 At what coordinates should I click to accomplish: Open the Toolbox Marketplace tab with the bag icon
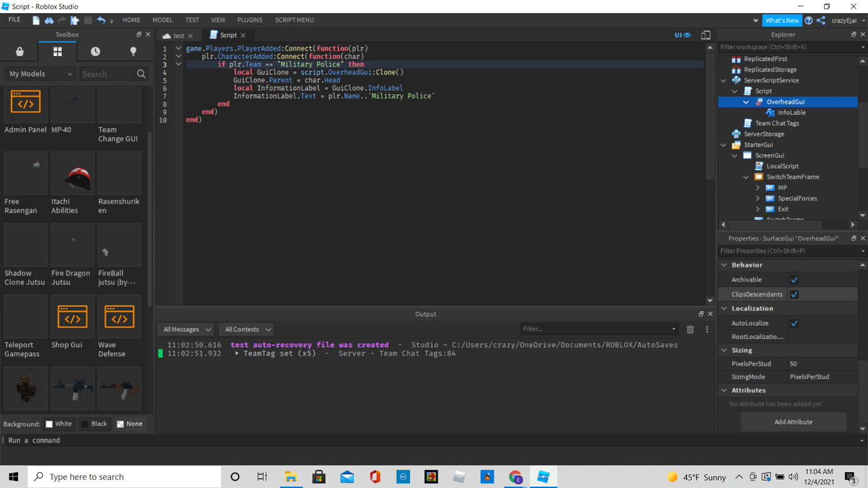coord(19,52)
